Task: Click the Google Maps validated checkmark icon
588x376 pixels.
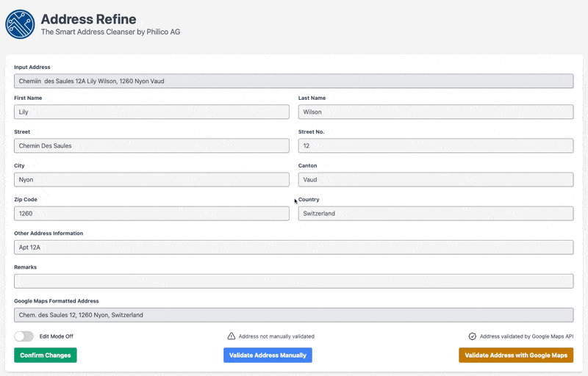Action: point(473,336)
